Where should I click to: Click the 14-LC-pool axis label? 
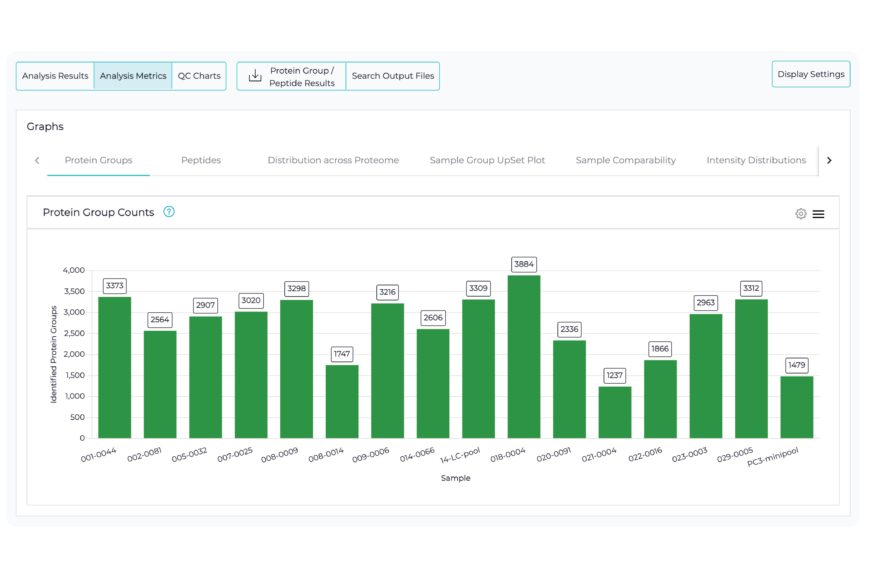point(460,455)
